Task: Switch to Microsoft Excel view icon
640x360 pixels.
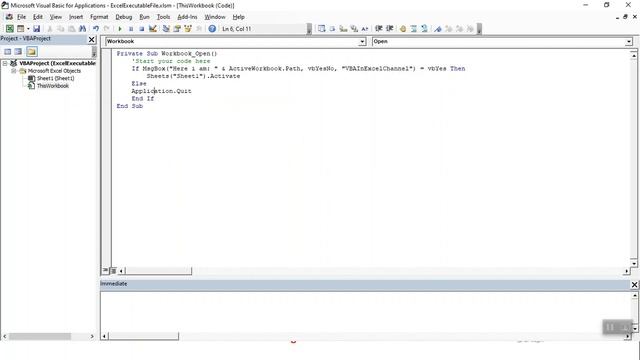Action: click(x=9, y=29)
